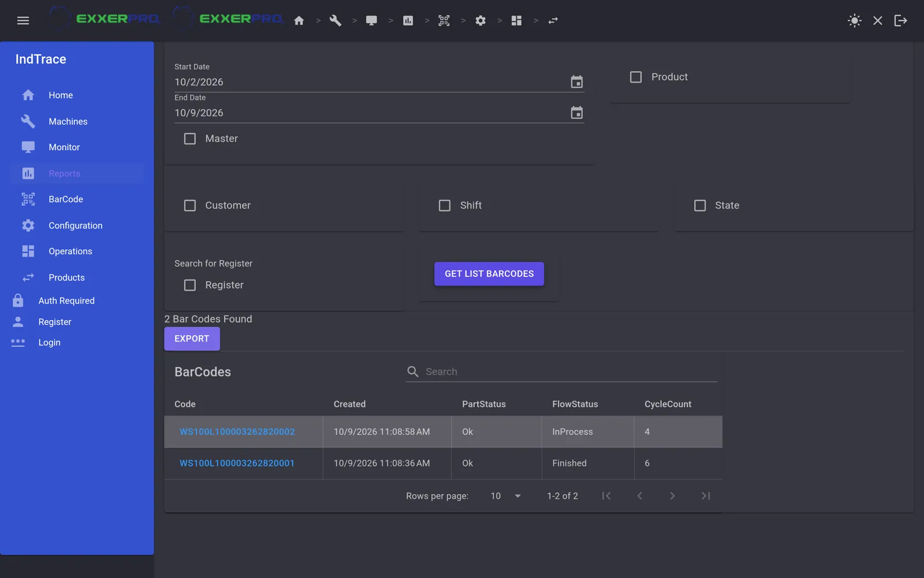
Task: Enable the Register search checkbox
Action: [x=190, y=285]
